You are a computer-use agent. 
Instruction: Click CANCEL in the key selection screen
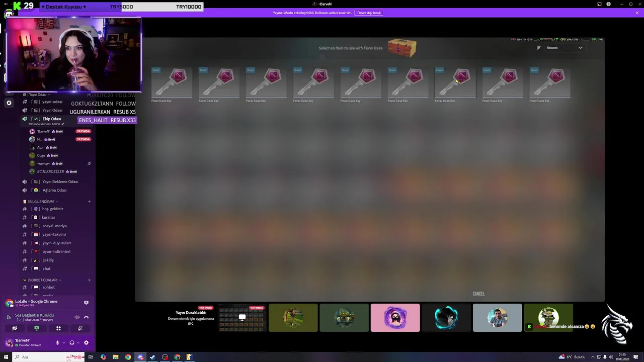pyautogui.click(x=478, y=294)
